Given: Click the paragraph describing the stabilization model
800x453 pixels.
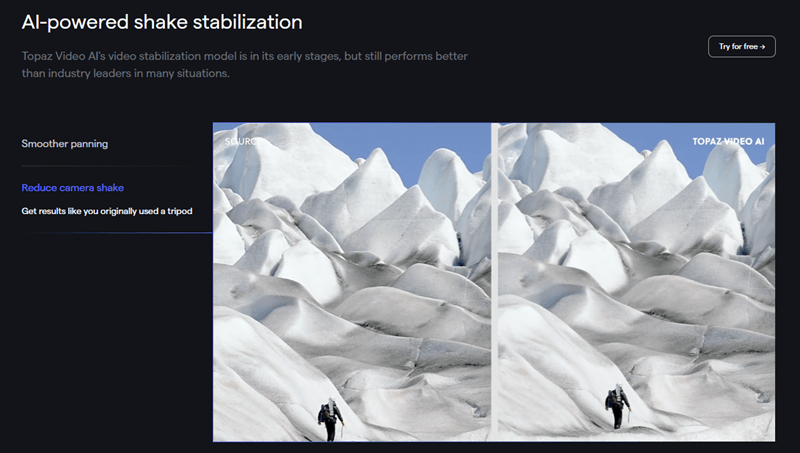Looking at the screenshot, I should [244, 65].
